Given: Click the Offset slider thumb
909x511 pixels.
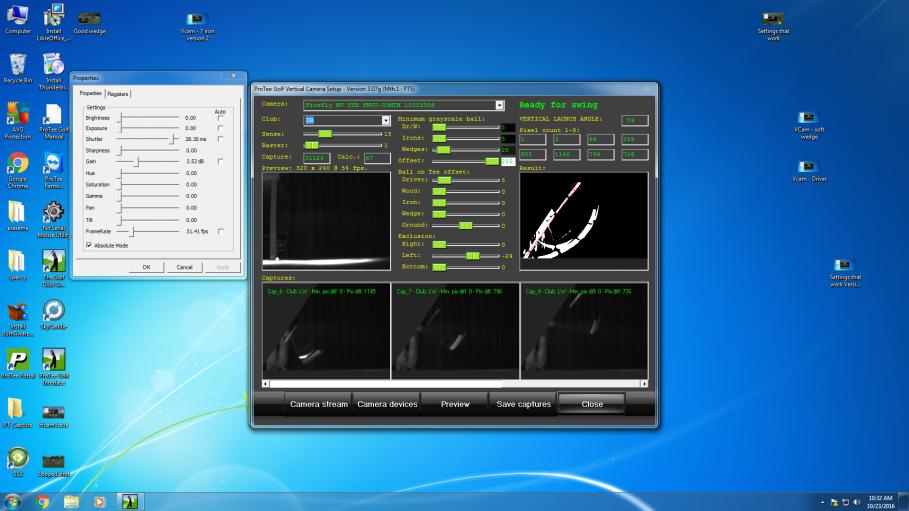Looking at the screenshot, I should tap(492, 161).
